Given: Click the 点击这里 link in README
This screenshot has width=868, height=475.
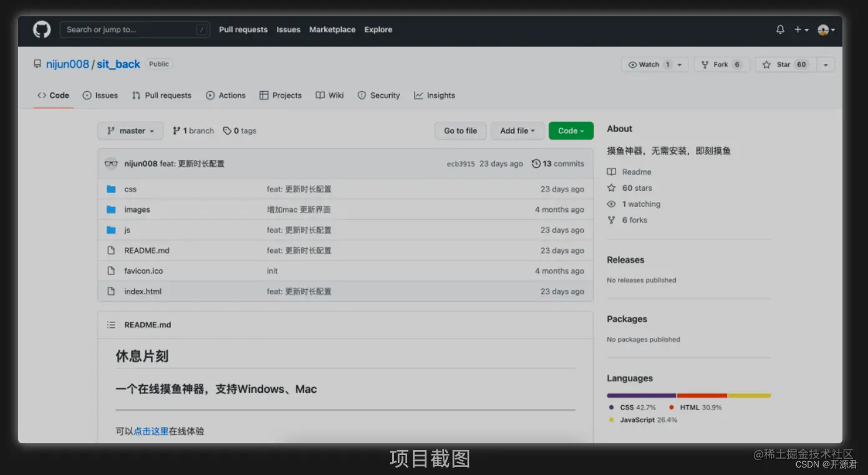Looking at the screenshot, I should pyautogui.click(x=151, y=431).
